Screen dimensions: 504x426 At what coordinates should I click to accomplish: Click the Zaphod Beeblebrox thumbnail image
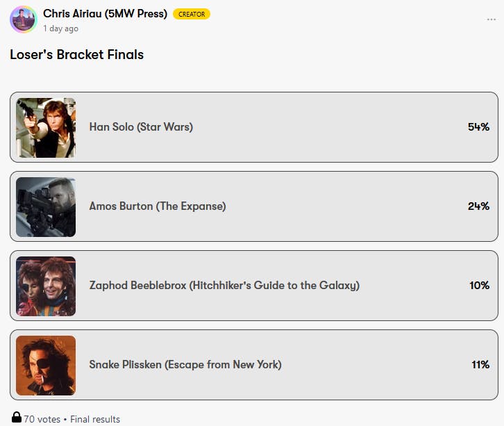(46, 286)
